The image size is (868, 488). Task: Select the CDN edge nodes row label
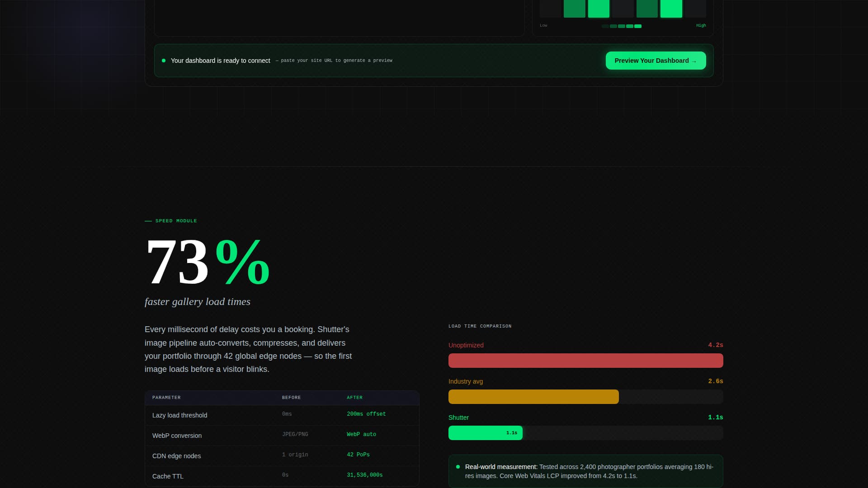point(176,456)
